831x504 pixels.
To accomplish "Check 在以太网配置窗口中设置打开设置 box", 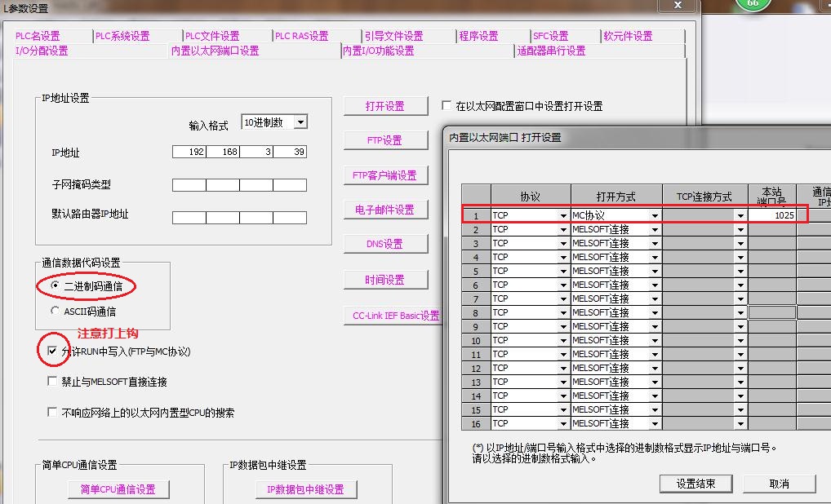I will point(447,106).
